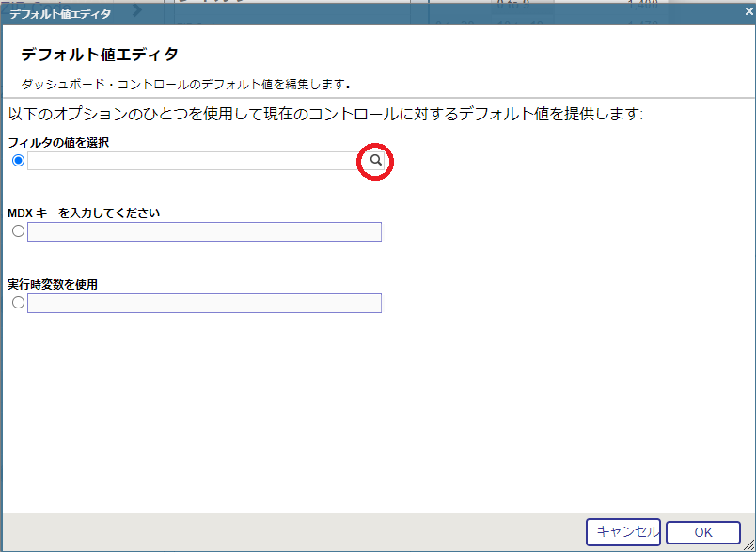Click the resize grip in the dialog corner

748,545
